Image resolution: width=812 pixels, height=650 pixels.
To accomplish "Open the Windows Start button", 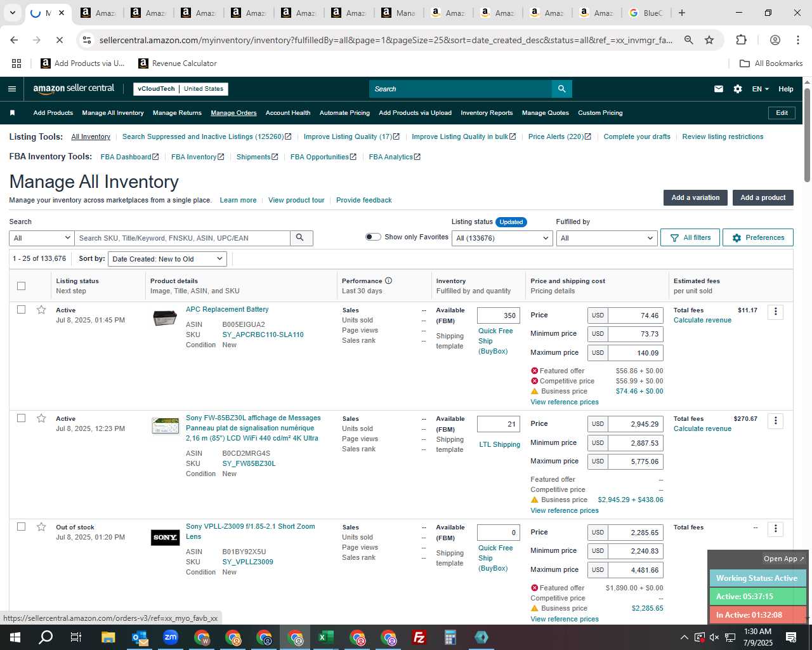I will click(x=15, y=637).
